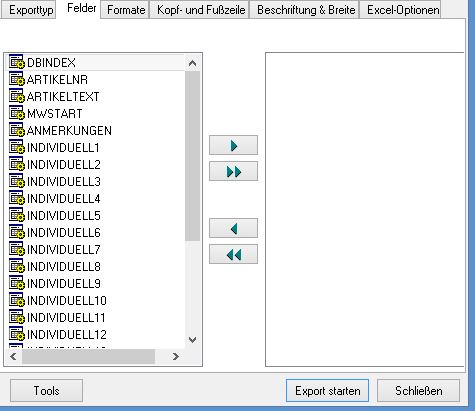The image size is (475, 411).
Task: Remove selected field with single left arrow
Action: coord(233,228)
